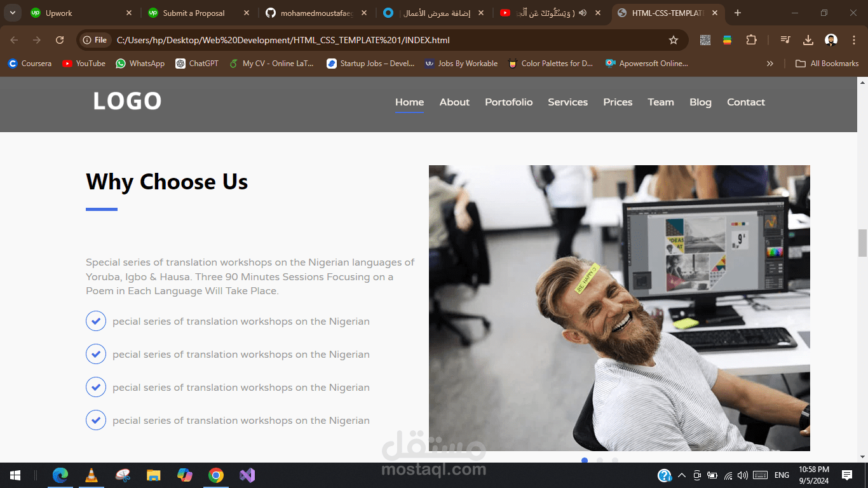The image size is (868, 488).
Task: Open media controls button
Action: (785, 40)
